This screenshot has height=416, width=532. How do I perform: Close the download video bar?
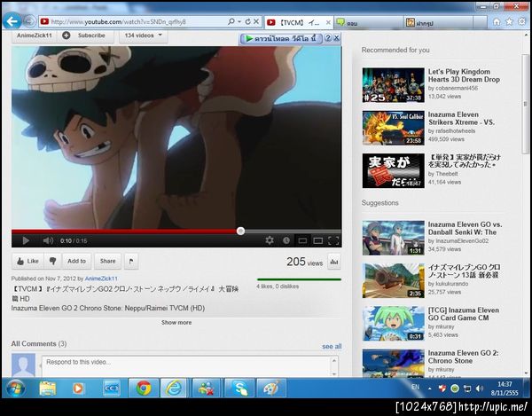click(336, 38)
